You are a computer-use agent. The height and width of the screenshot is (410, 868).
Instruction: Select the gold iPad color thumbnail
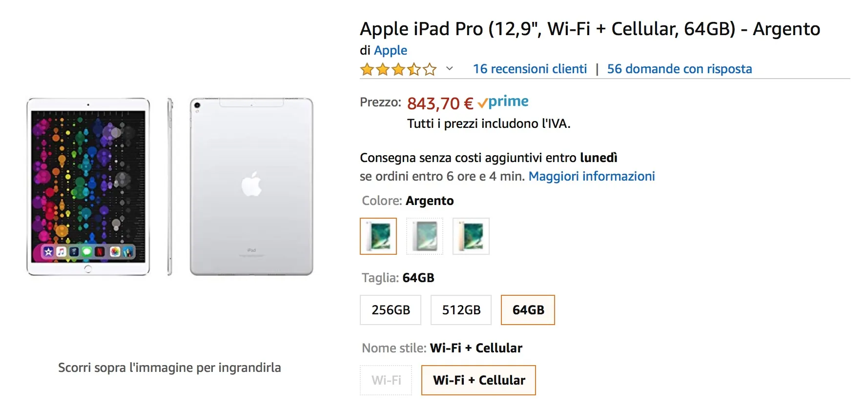pyautogui.click(x=470, y=236)
